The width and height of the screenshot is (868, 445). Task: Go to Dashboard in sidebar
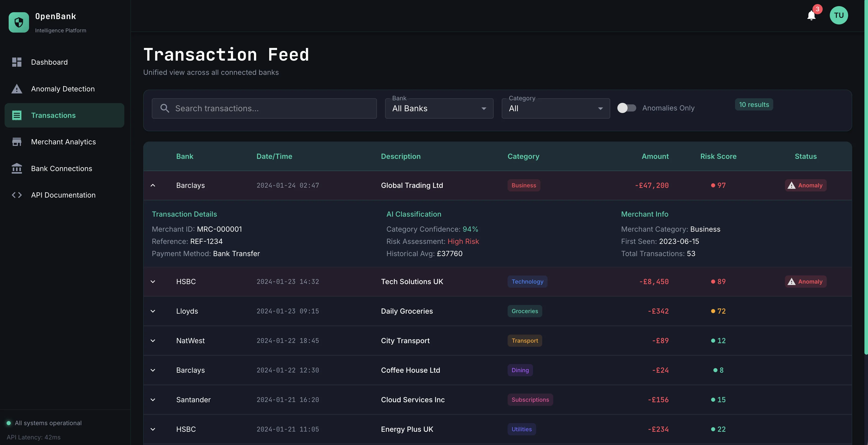coord(64,62)
